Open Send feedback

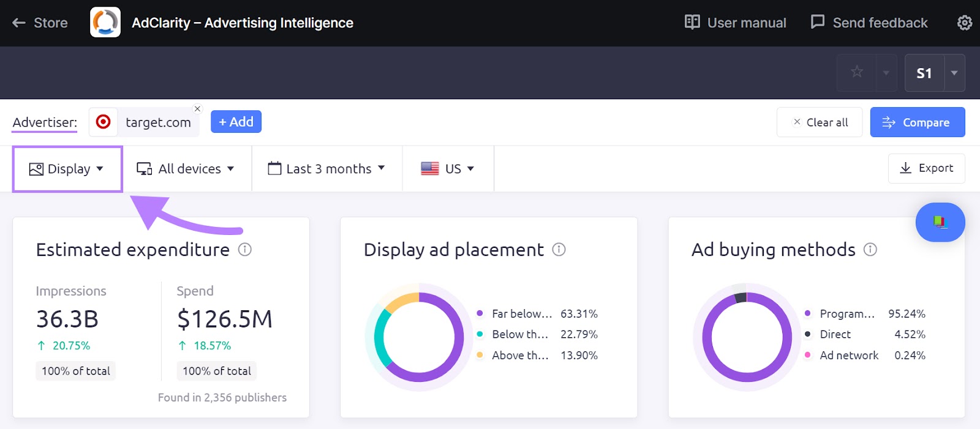pyautogui.click(x=869, y=23)
